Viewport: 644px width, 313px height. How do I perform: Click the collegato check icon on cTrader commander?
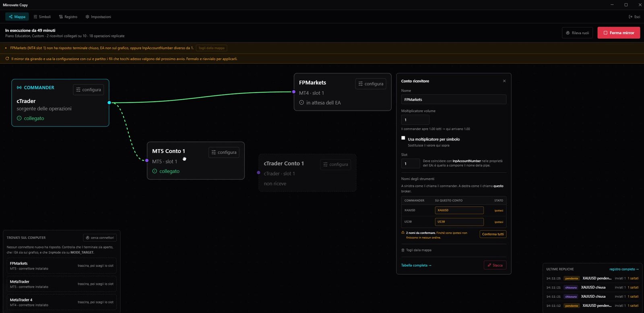tap(19, 118)
